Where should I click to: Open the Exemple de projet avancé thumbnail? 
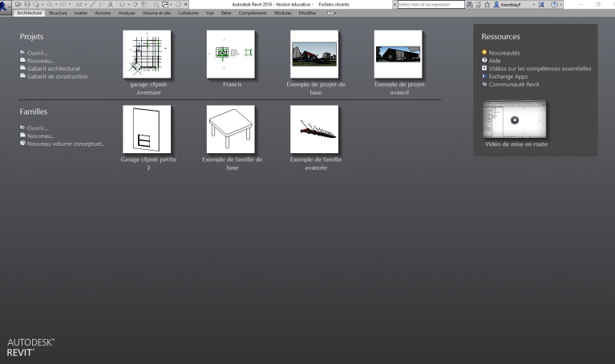pos(398,55)
